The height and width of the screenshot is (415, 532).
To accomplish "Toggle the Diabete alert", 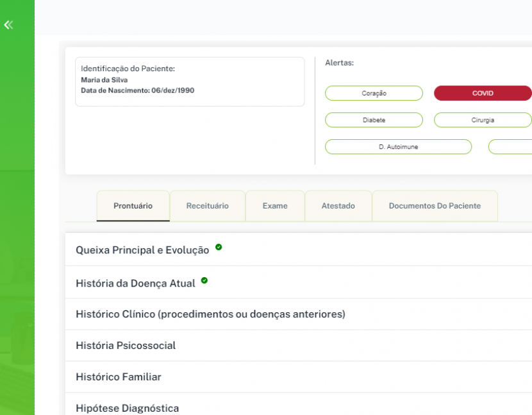I will pyautogui.click(x=374, y=120).
